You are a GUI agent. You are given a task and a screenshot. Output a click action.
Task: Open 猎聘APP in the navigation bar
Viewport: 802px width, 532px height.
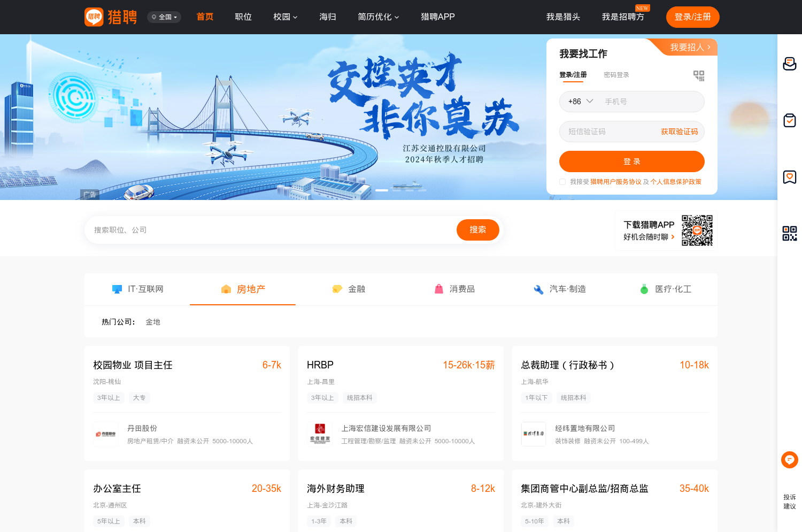438,17
